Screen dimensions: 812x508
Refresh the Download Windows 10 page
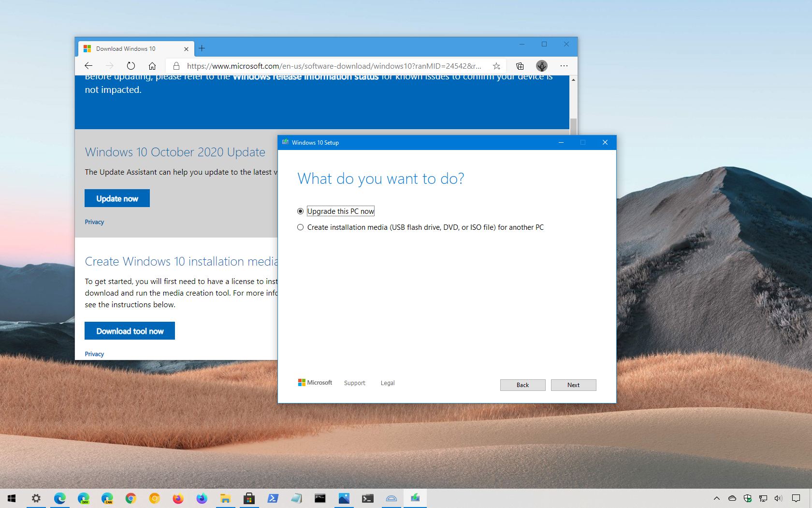pyautogui.click(x=131, y=66)
